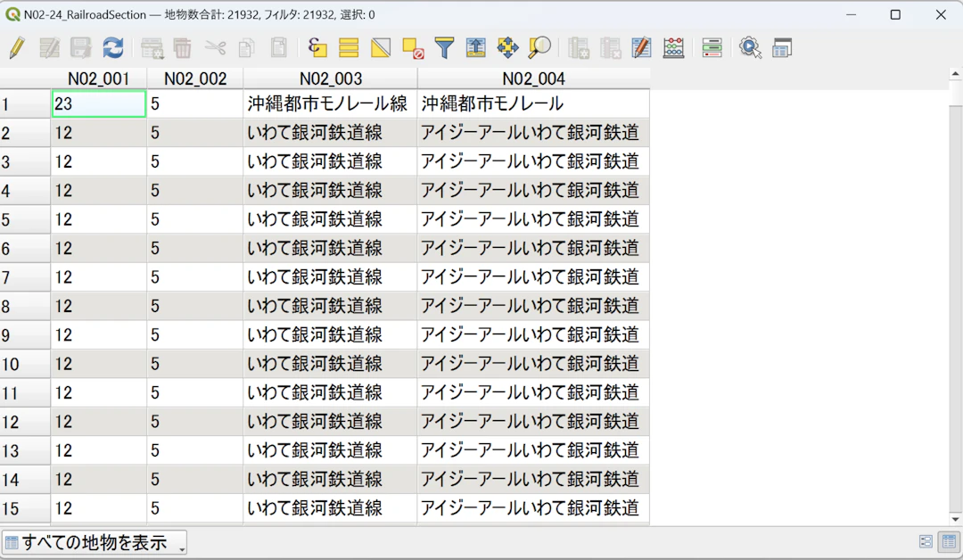Screen dimensions: 963x560
Task: Click the delete field icon
Action: coord(611,47)
